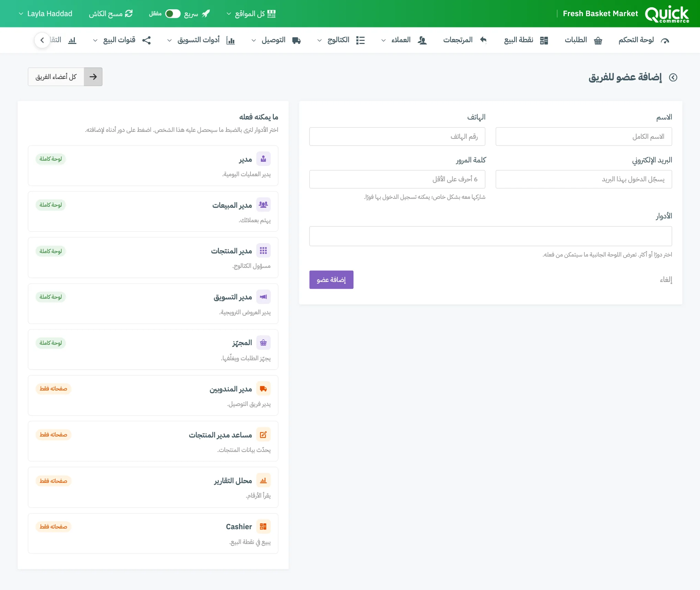
Task: Click the password input field
Action: [x=397, y=179]
